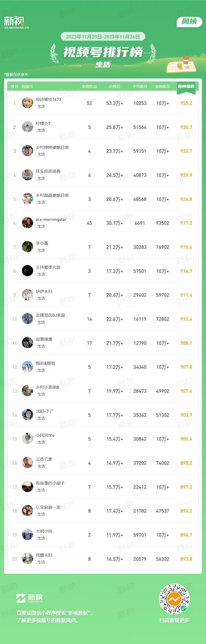
Task: Click the 生活 tag under 李小鹿
Action: pyautogui.click(x=41, y=250)
